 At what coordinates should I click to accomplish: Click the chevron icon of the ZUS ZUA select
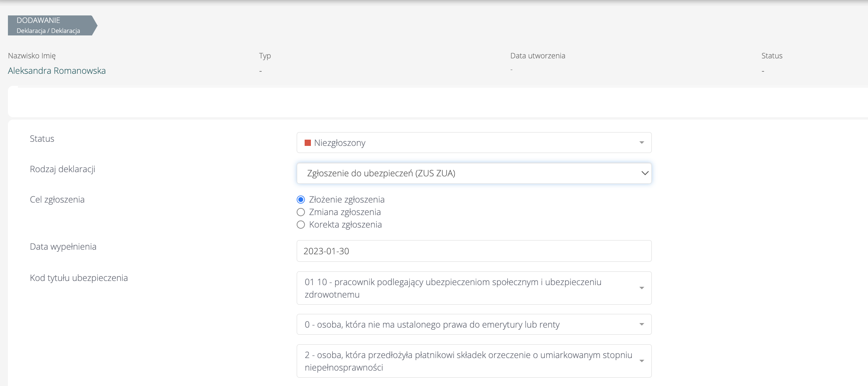click(x=645, y=173)
